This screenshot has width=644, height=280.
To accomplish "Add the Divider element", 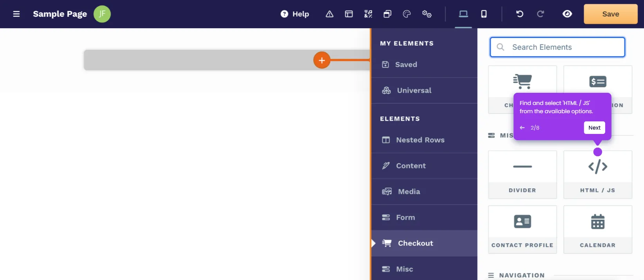I will pyautogui.click(x=523, y=175).
